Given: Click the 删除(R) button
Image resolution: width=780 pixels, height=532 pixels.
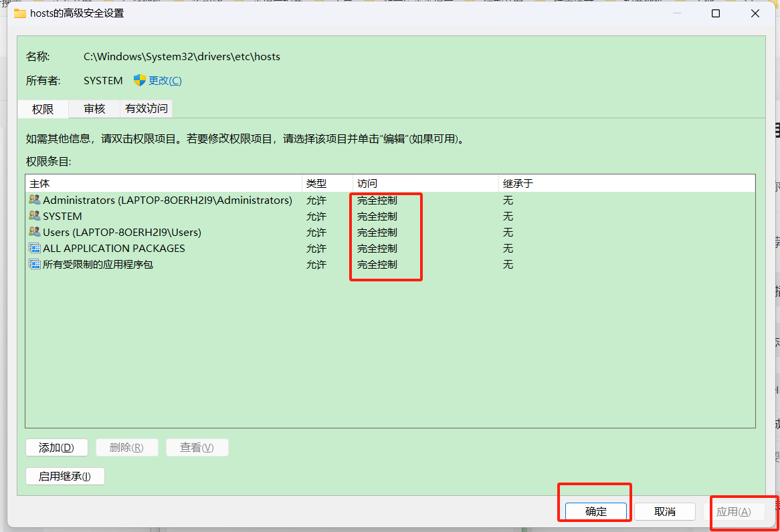Looking at the screenshot, I should pos(127,448).
